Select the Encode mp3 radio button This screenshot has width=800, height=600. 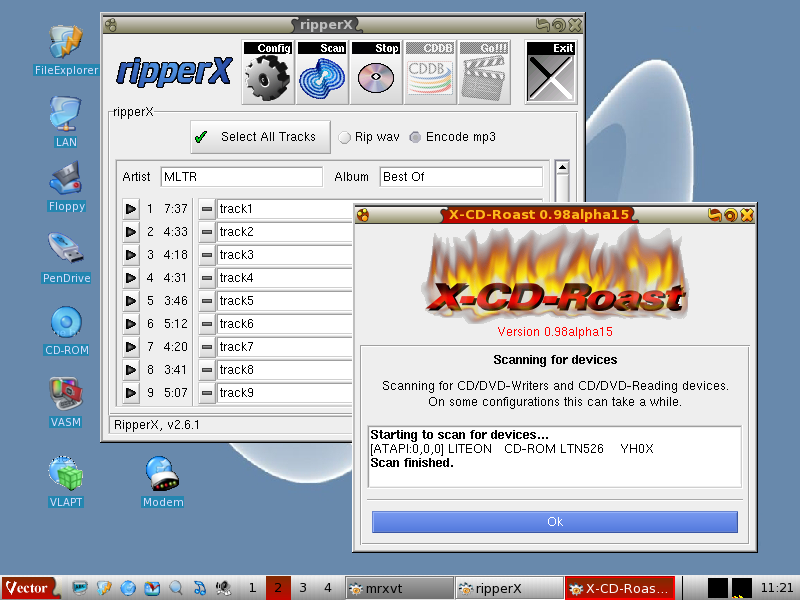coord(415,137)
